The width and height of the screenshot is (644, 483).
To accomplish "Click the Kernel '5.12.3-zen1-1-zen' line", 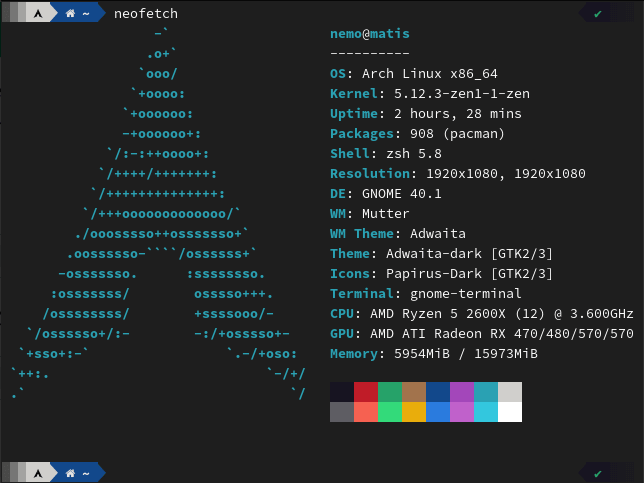I will (430, 94).
